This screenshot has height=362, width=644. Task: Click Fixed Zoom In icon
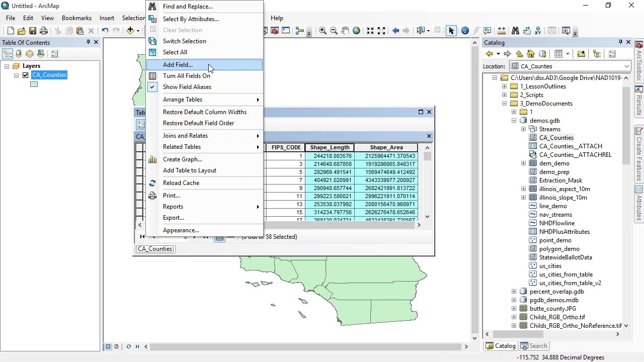coord(370,31)
